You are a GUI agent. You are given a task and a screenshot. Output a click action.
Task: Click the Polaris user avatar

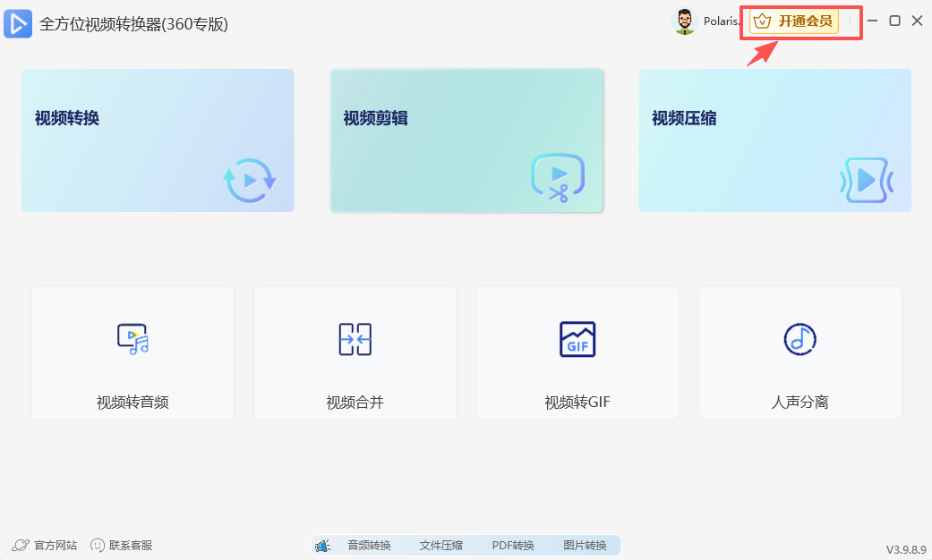683,21
